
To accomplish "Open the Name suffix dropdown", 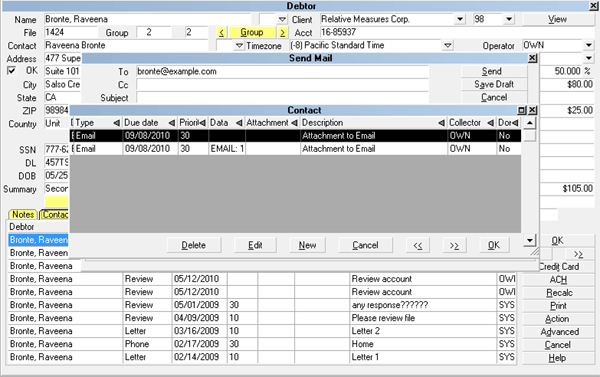I will click(282, 19).
